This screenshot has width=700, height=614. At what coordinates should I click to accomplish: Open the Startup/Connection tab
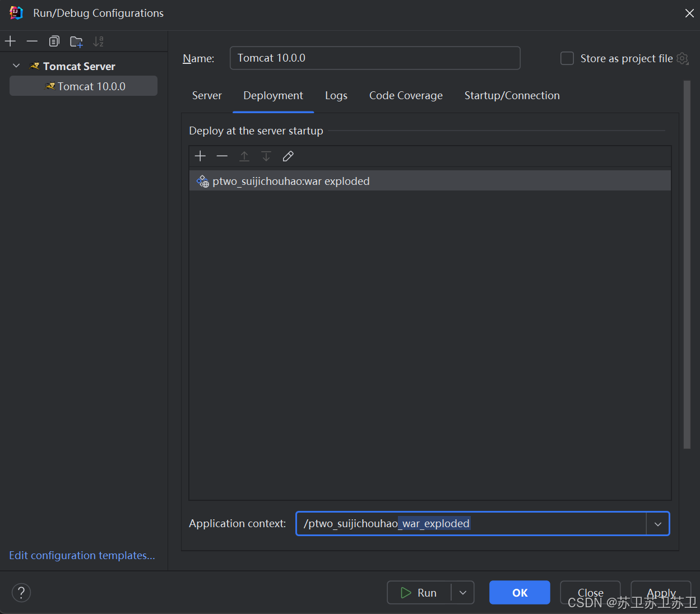click(512, 96)
